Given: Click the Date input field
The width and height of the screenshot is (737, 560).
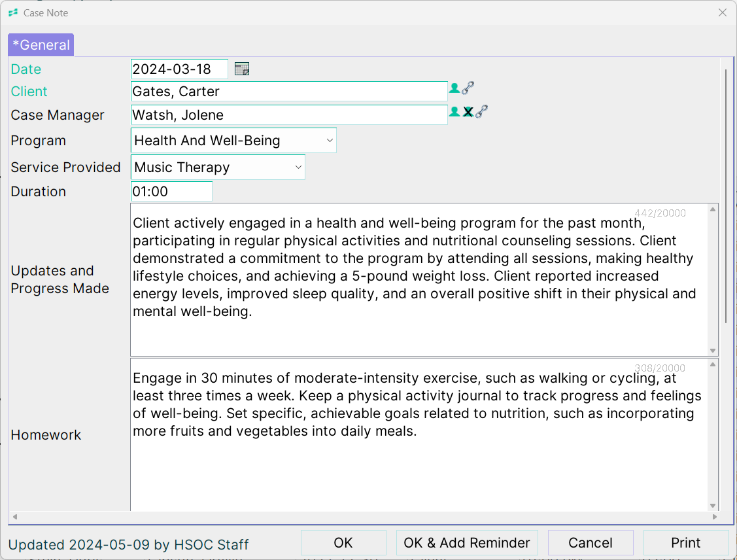Looking at the screenshot, I should click(x=179, y=69).
